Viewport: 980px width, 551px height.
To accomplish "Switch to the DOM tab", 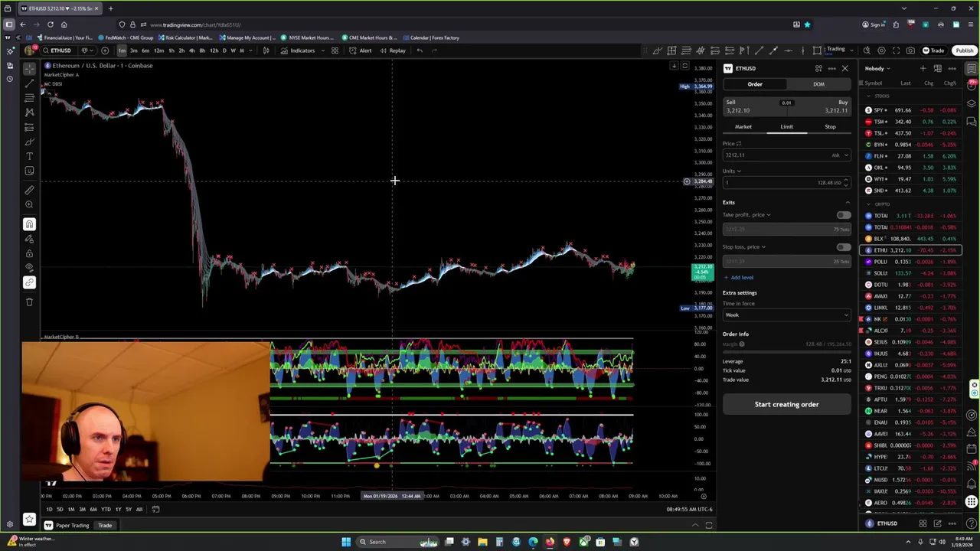I will pos(818,84).
